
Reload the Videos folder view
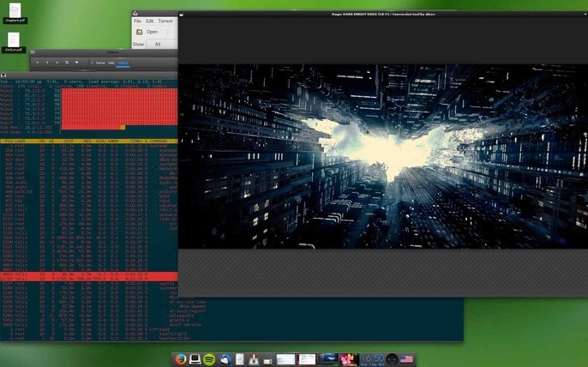click(67, 63)
